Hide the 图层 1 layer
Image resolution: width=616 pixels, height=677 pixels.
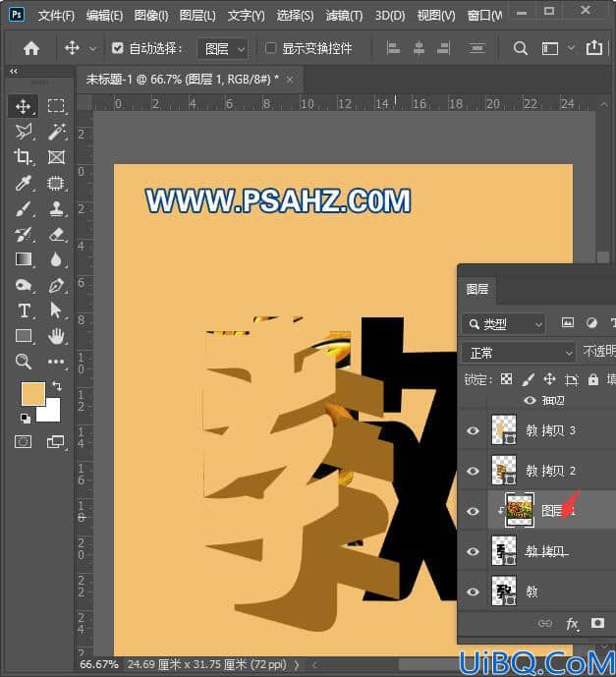coord(474,511)
